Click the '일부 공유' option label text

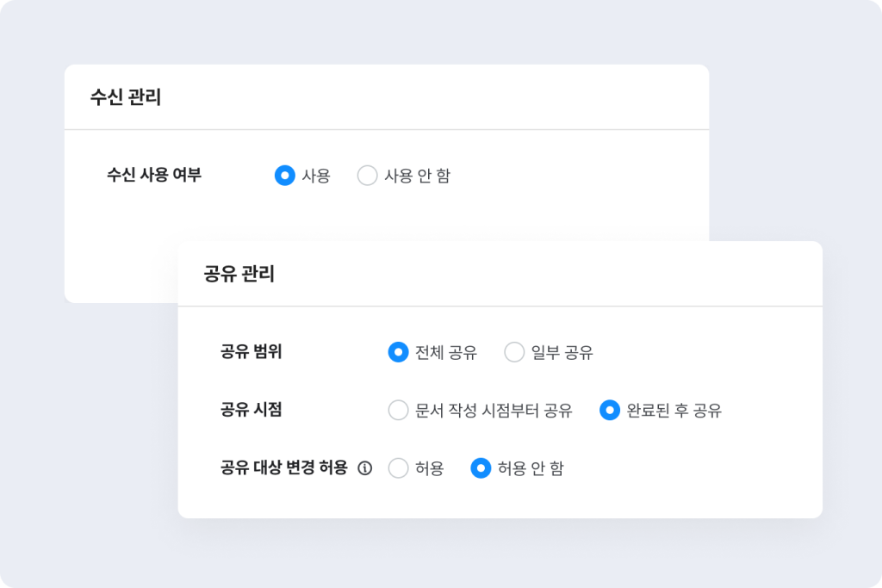[562, 352]
